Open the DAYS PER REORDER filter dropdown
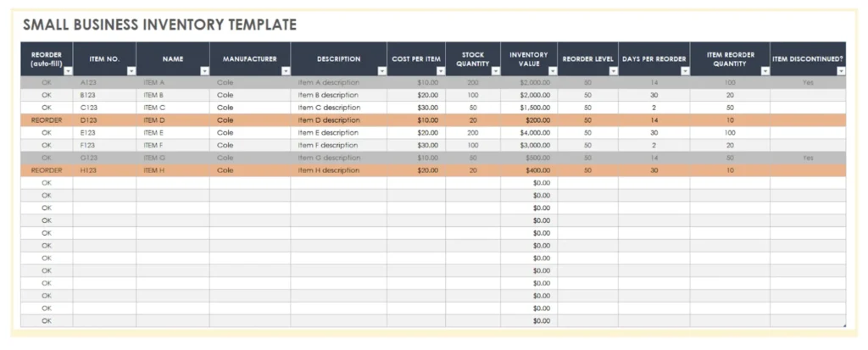Viewport: 868px width, 350px height. tap(684, 71)
